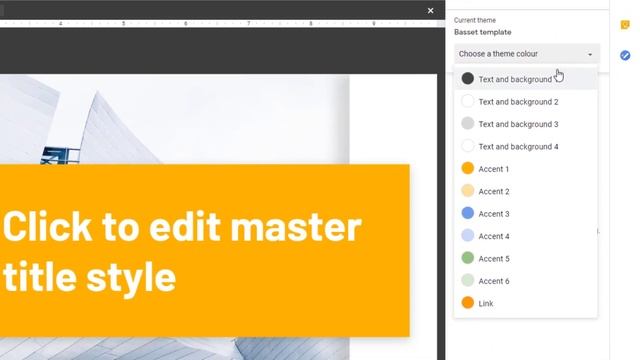Click the horizontal ruler at mark 7

[x=248, y=24]
